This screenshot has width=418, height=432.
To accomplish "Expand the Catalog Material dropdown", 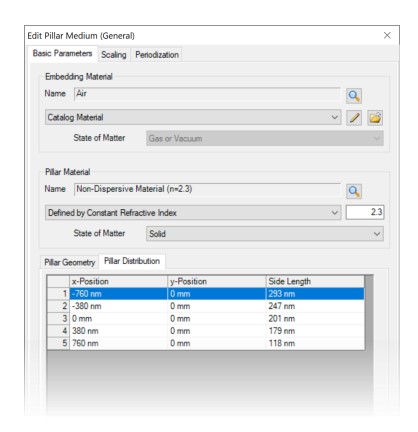I will pos(193,117).
